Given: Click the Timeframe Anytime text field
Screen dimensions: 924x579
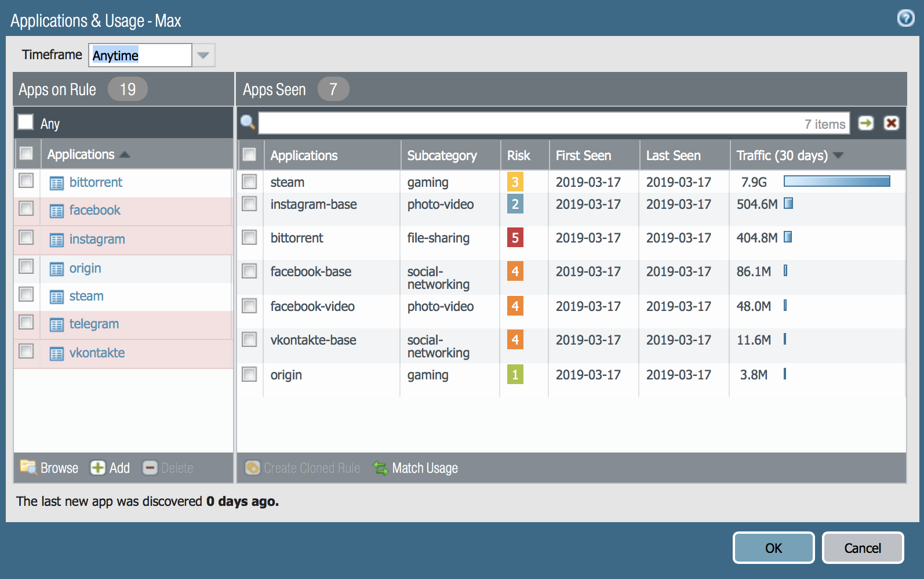Looking at the screenshot, I should point(140,55).
